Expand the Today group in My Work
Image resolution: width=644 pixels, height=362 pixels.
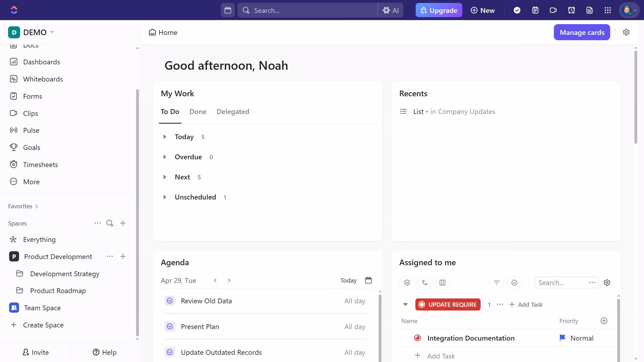point(165,137)
